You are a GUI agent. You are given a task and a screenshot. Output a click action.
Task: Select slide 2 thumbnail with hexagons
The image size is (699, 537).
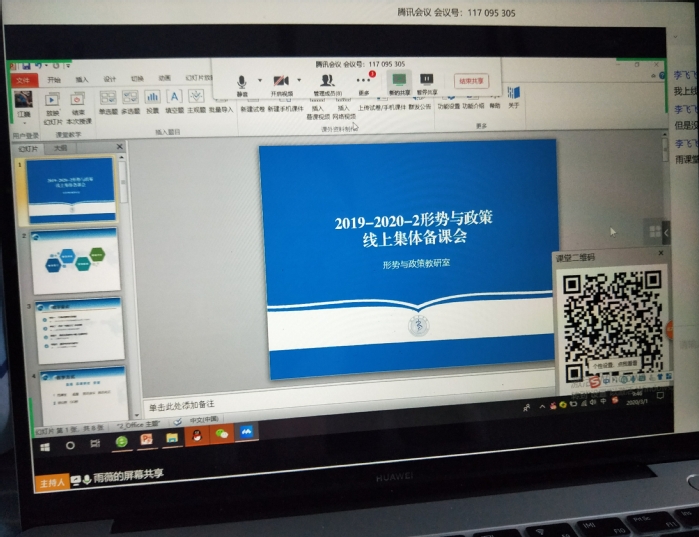pos(75,260)
